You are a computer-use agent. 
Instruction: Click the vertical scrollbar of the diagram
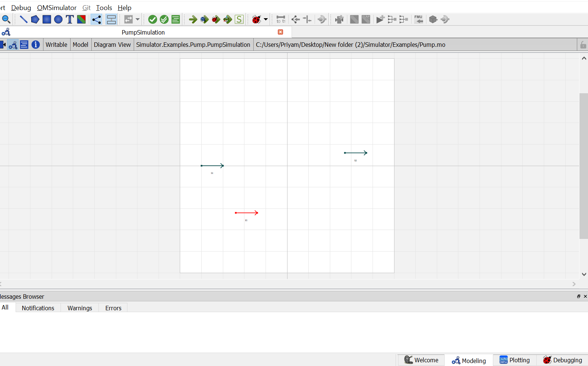click(x=584, y=166)
